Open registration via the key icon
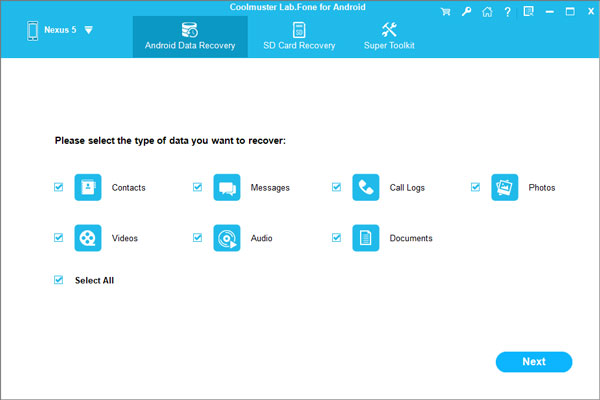 464,11
